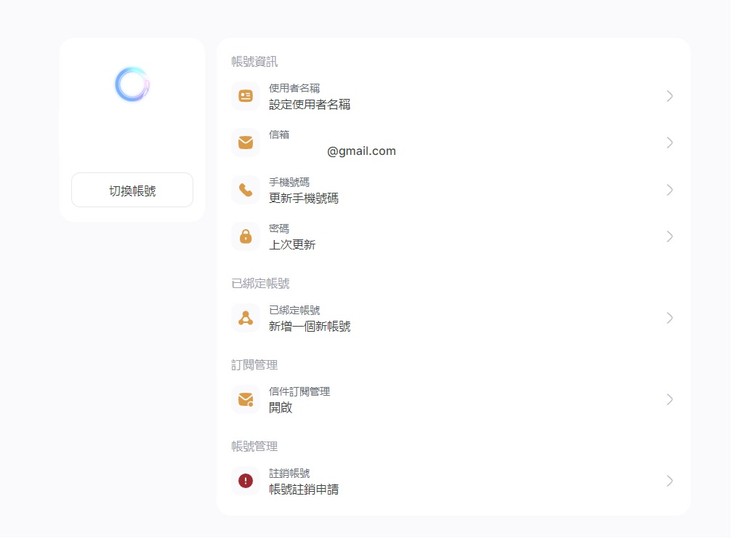Click the envelope icon for 信箱

pyautogui.click(x=245, y=143)
